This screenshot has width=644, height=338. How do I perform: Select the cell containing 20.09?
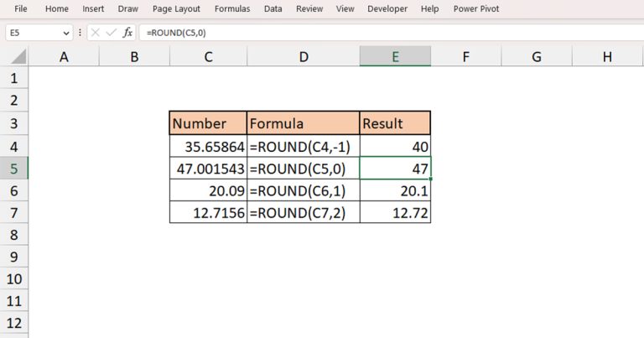[208, 190]
